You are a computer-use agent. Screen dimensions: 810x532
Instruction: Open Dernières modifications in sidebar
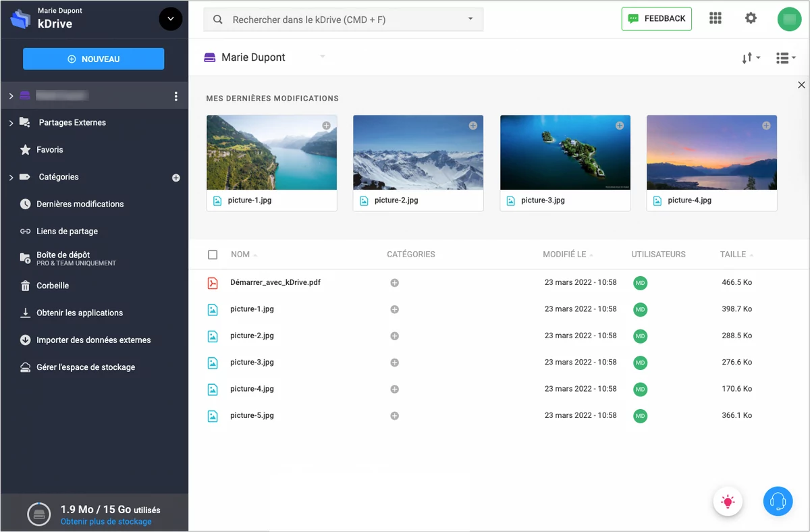[x=80, y=204]
